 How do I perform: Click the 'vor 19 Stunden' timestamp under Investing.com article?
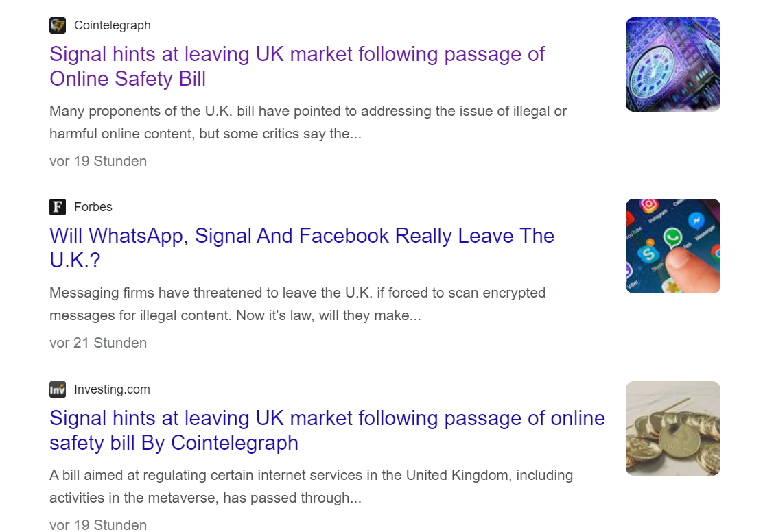(98, 525)
